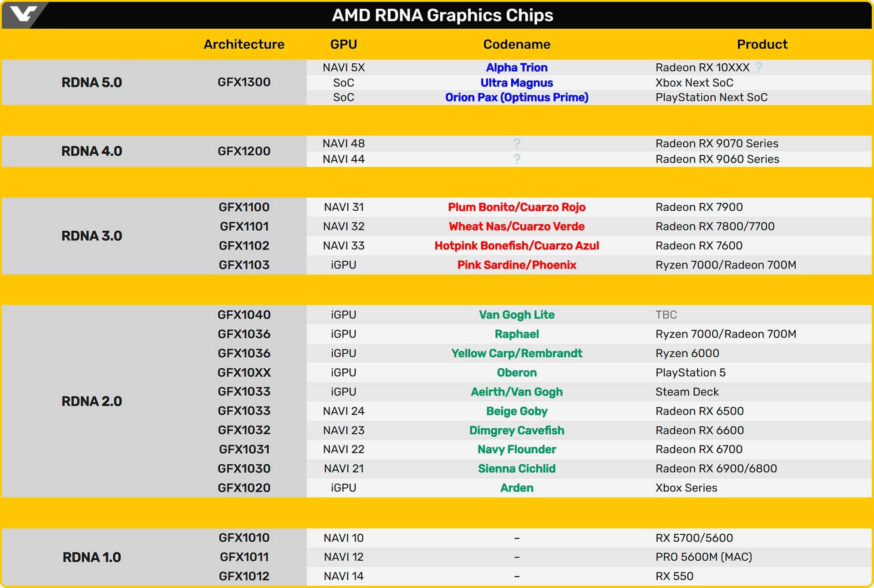Screen dimensions: 874x588
Task: Click the VideoCardz logo in header
Action: pyautogui.click(x=23, y=14)
